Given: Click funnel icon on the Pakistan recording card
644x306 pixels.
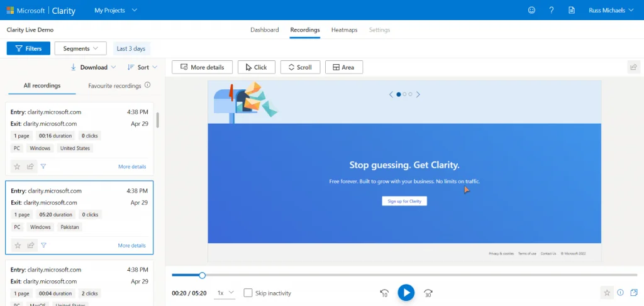Looking at the screenshot, I should (x=43, y=245).
